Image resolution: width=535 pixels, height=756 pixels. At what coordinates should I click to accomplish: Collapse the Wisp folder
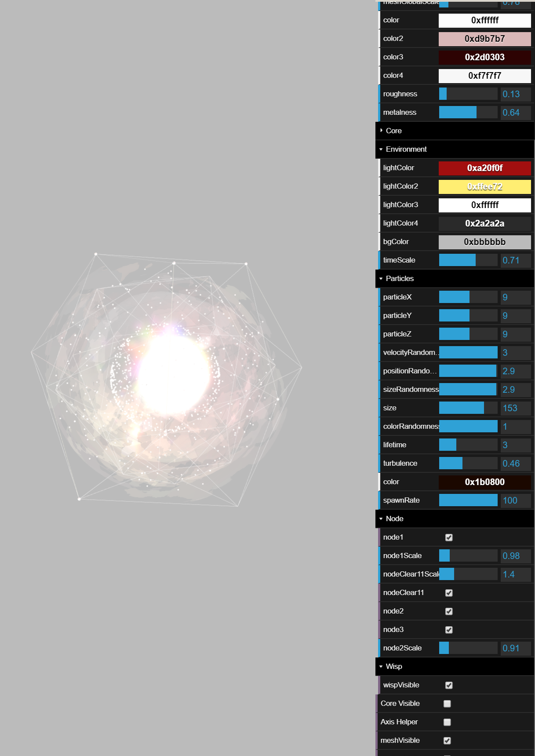click(455, 666)
